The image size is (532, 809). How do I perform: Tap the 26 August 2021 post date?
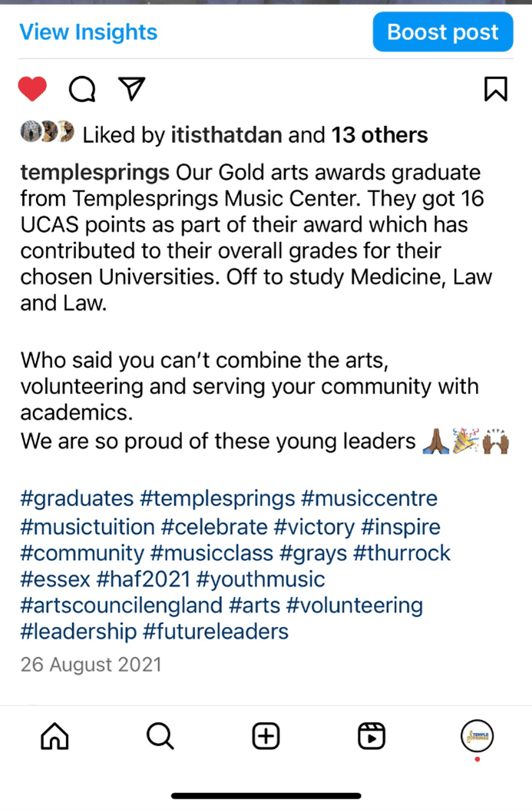pos(91,664)
